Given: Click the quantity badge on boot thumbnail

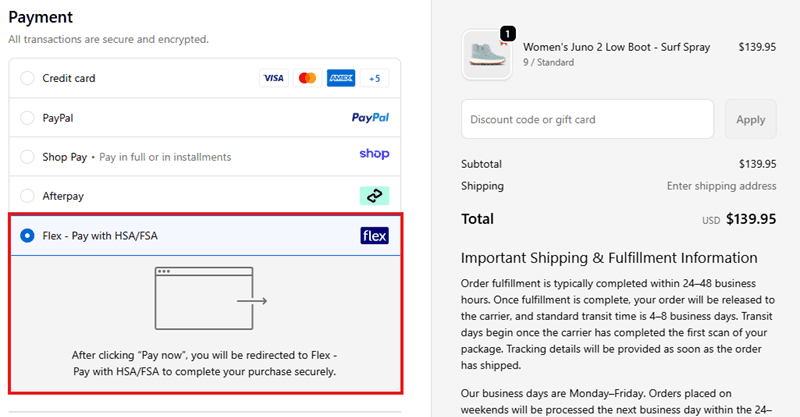Looking at the screenshot, I should 507,34.
